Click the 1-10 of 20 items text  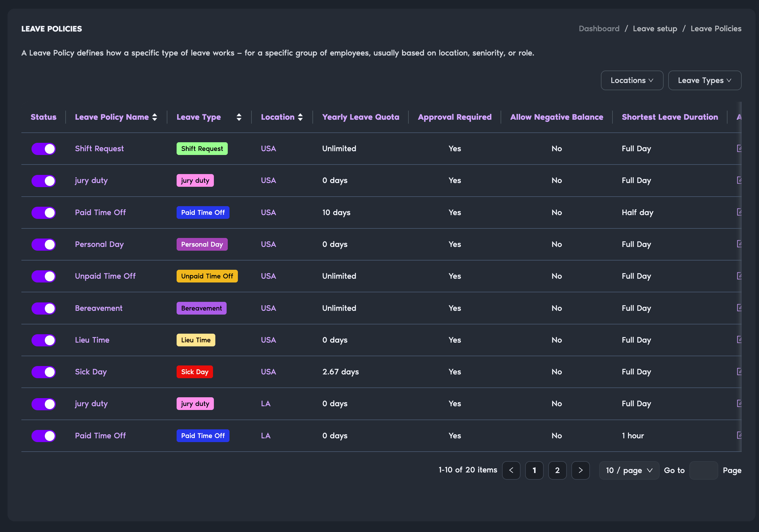(x=468, y=470)
